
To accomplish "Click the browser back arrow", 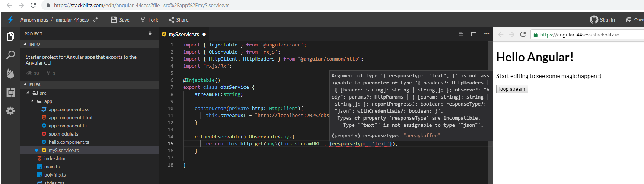I will pos(9,5).
